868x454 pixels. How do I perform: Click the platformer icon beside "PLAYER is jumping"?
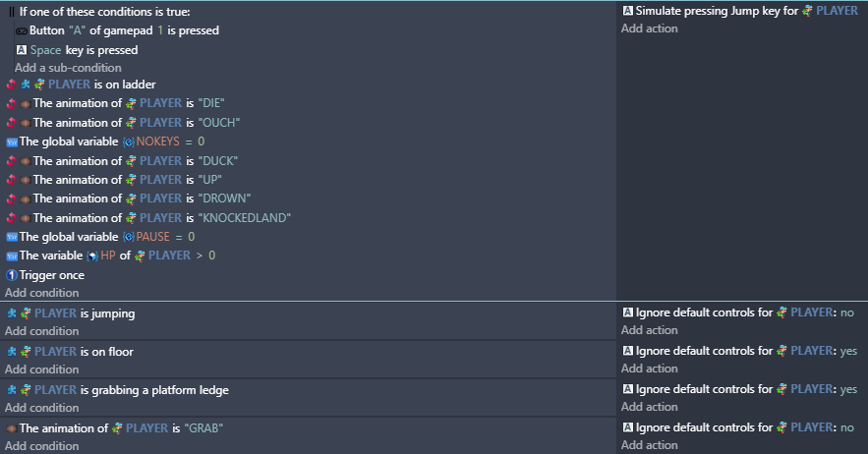coord(12,313)
